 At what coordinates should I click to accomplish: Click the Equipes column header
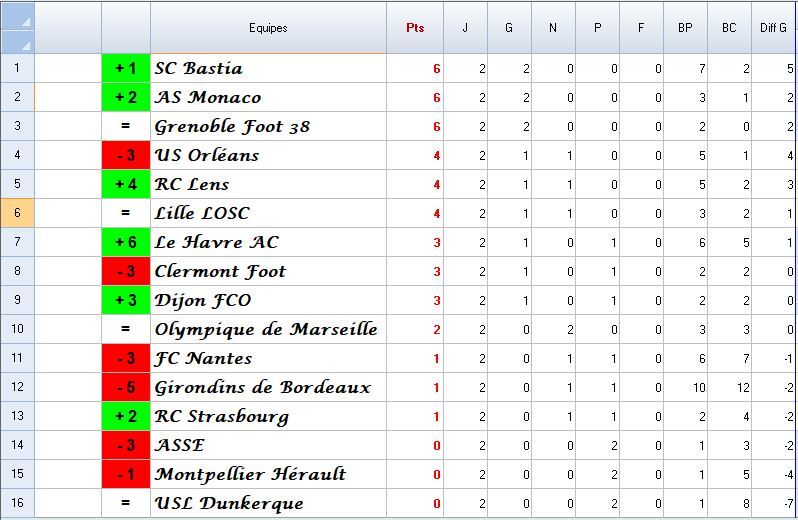[268, 28]
